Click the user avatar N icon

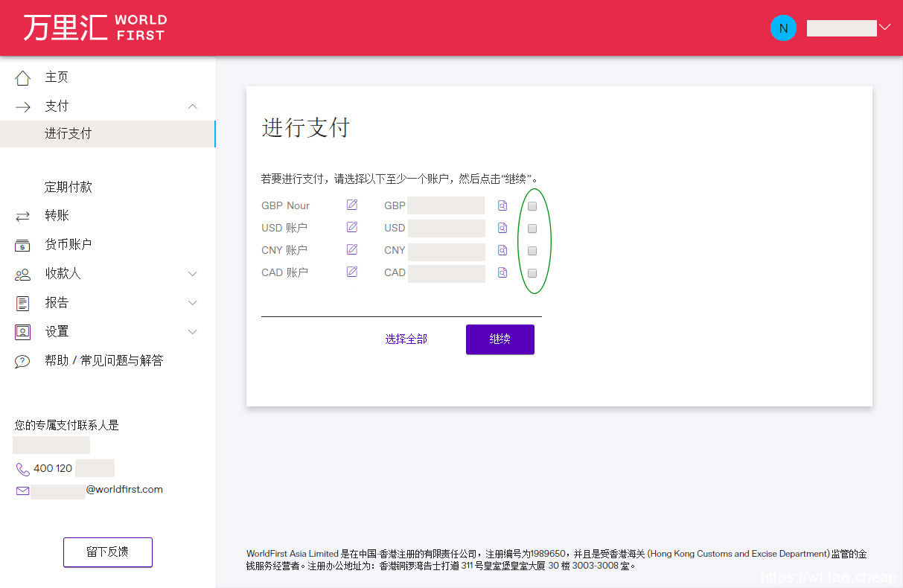click(783, 28)
